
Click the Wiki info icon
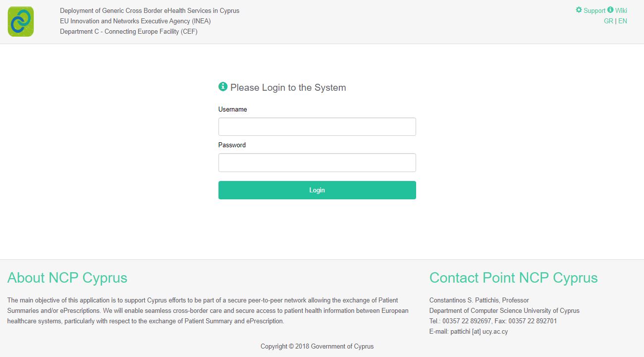[610, 10]
